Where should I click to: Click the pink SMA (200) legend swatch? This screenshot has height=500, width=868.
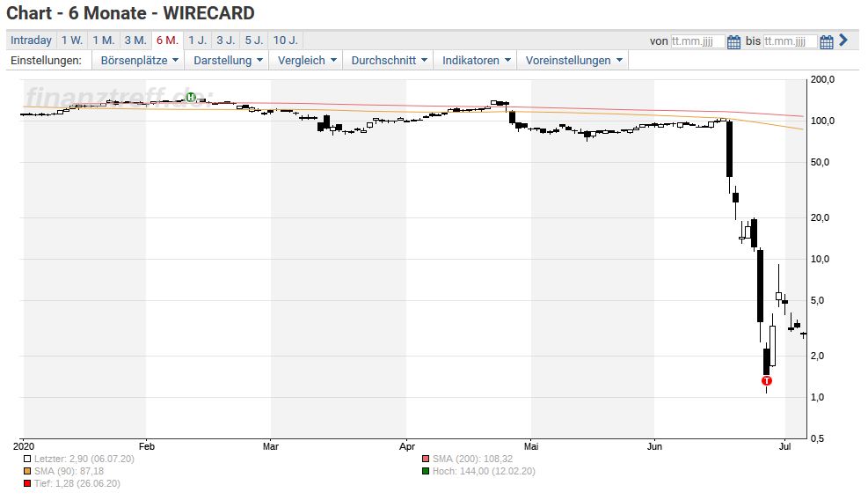coord(426,459)
